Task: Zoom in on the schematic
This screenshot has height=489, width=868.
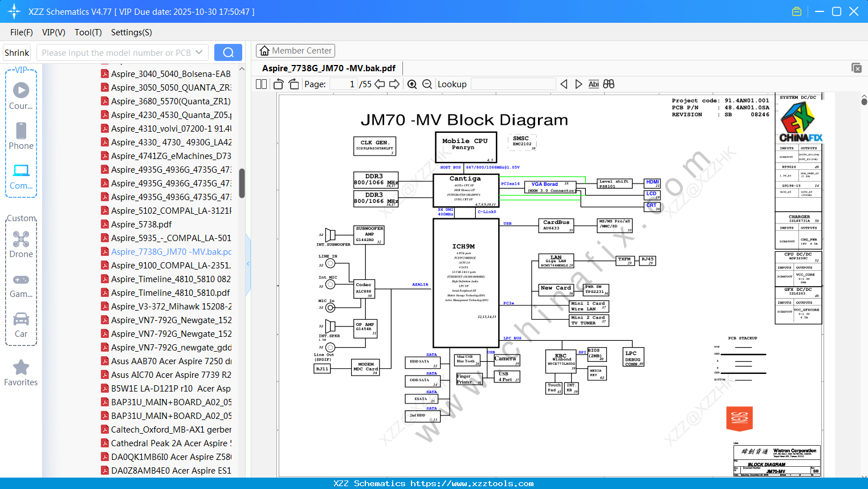Action: point(412,84)
